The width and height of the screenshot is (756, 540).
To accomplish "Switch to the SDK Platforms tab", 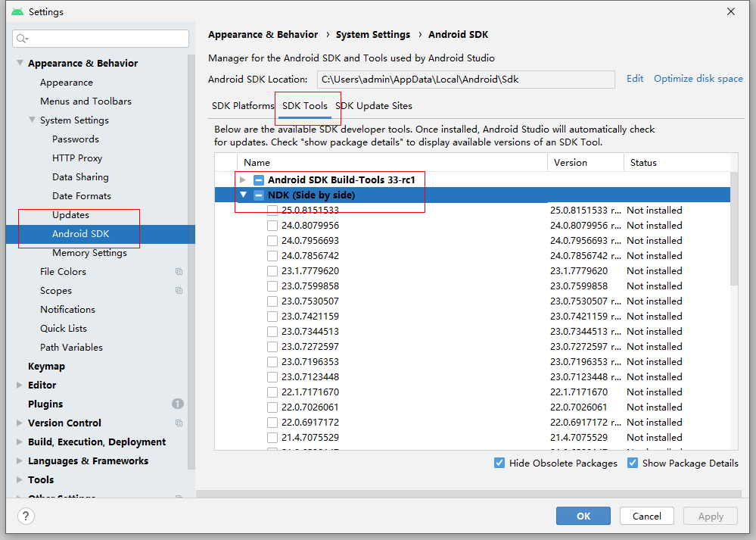I will (243, 106).
